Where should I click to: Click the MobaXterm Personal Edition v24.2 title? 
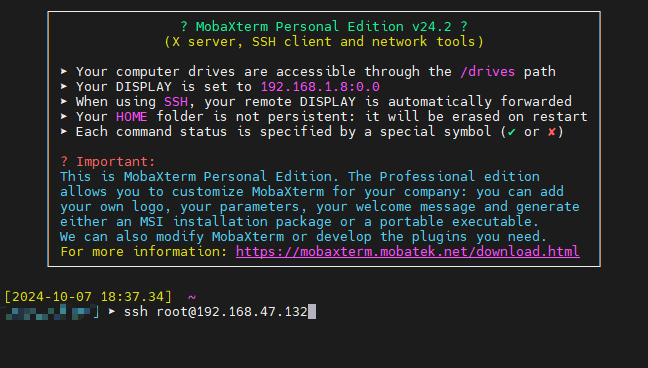tap(324, 26)
